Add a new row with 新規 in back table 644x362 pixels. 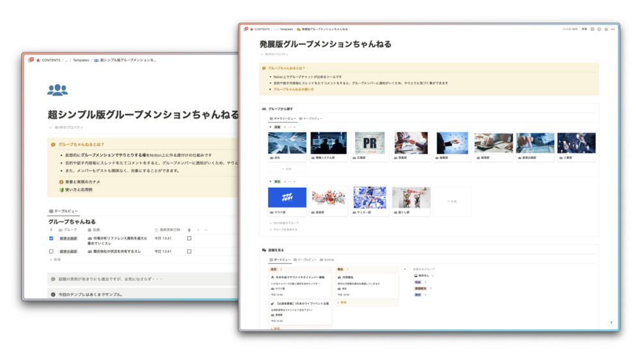point(55,259)
